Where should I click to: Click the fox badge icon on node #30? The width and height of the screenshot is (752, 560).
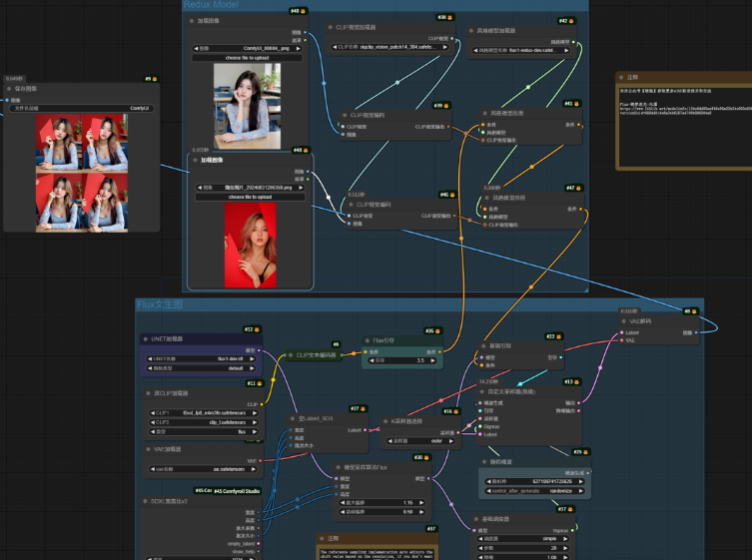(x=426, y=457)
